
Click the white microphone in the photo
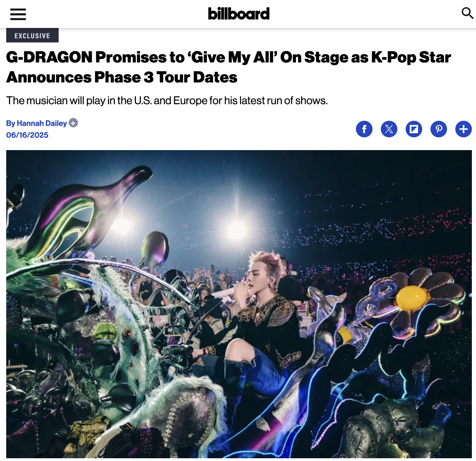(224, 293)
